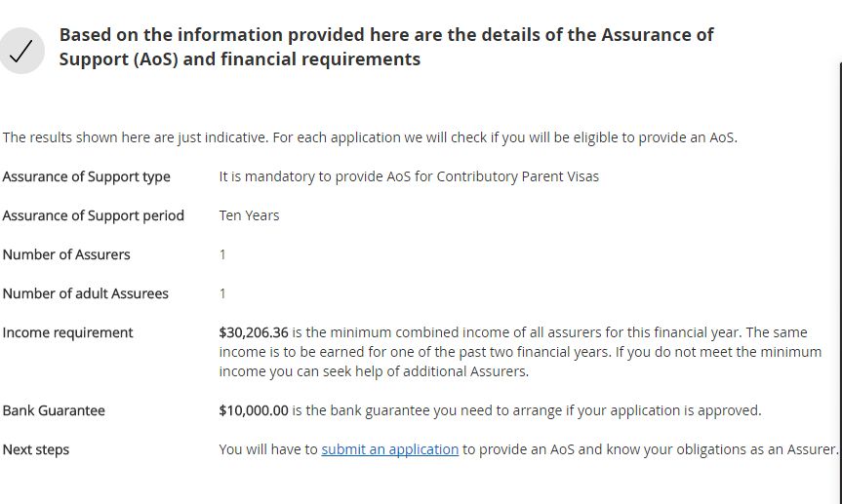
Task: Click the value beside Number of Assurers
Action: tap(222, 254)
